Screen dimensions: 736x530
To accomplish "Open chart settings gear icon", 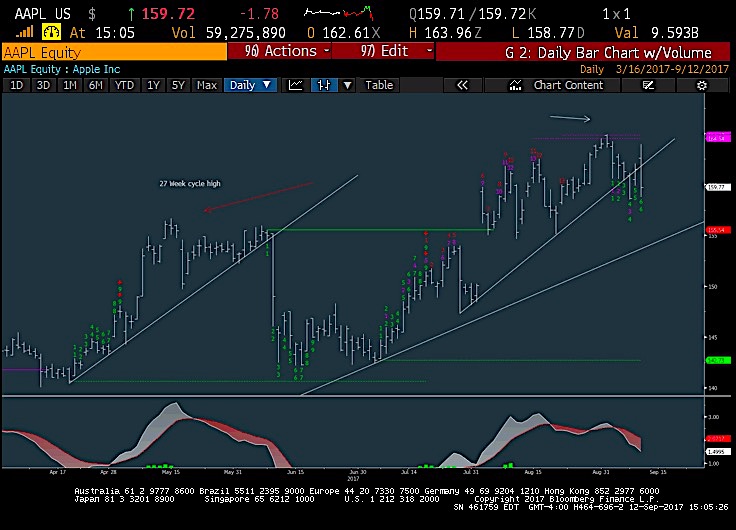I will [x=701, y=85].
